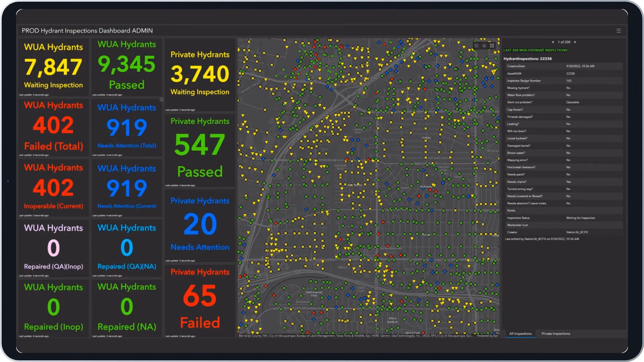Click the 'Powered by Esri' link
This screenshot has width=644, height=362.
[x=488, y=336]
